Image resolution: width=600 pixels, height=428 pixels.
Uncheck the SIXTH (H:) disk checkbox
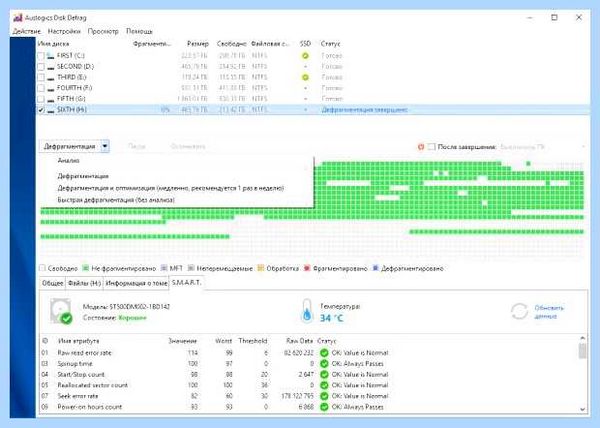[x=41, y=110]
